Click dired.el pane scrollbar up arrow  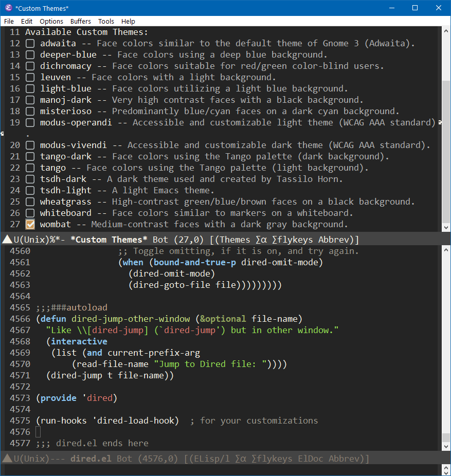point(446,250)
